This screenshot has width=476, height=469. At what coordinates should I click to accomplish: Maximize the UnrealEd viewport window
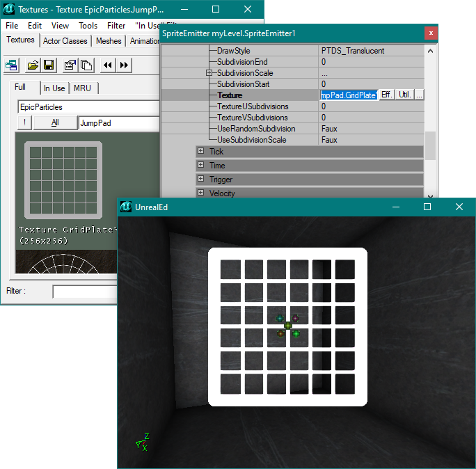tap(427, 207)
